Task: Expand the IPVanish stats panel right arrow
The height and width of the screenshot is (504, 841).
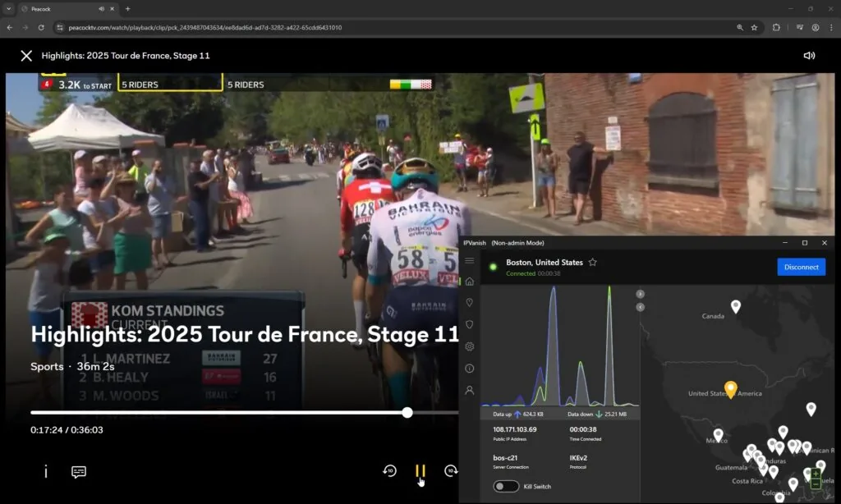Action: click(x=640, y=295)
